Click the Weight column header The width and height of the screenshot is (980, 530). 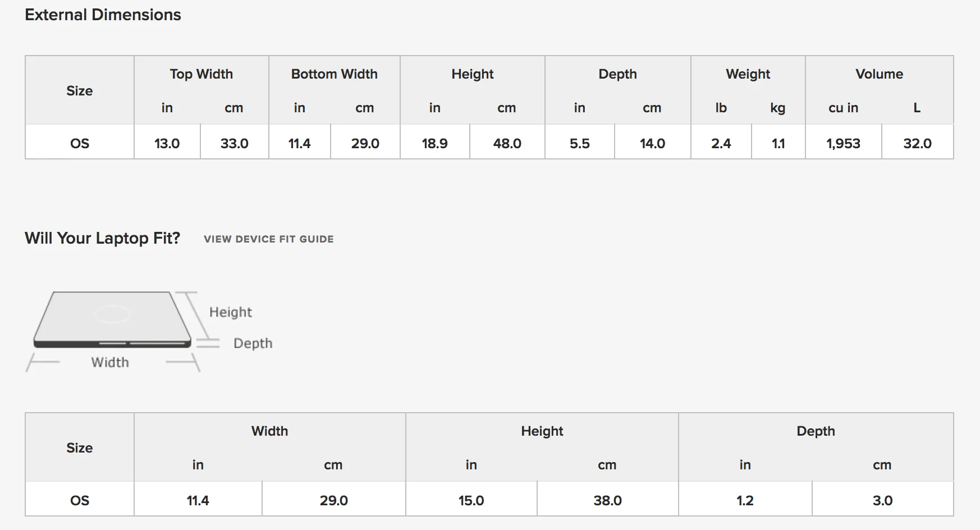click(748, 74)
